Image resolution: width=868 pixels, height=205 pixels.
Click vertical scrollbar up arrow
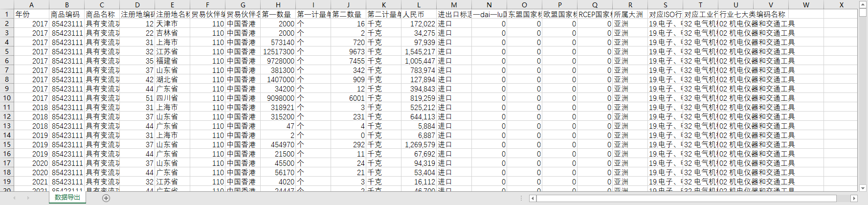(x=863, y=4)
